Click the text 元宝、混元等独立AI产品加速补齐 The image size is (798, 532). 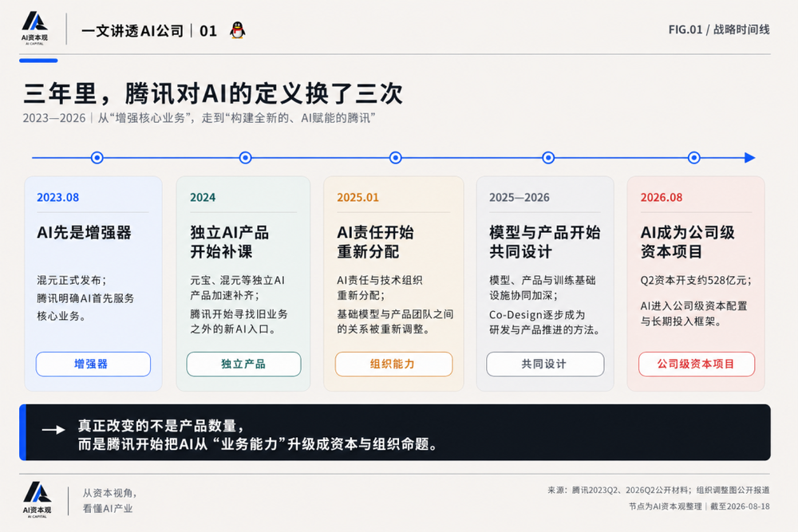pos(237,288)
